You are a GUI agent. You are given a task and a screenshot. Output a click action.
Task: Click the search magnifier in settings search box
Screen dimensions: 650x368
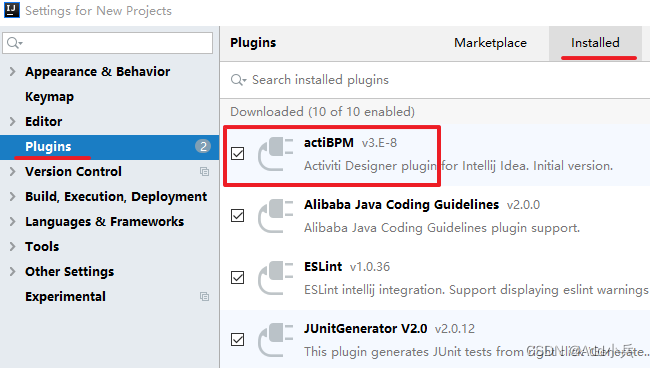(x=14, y=43)
